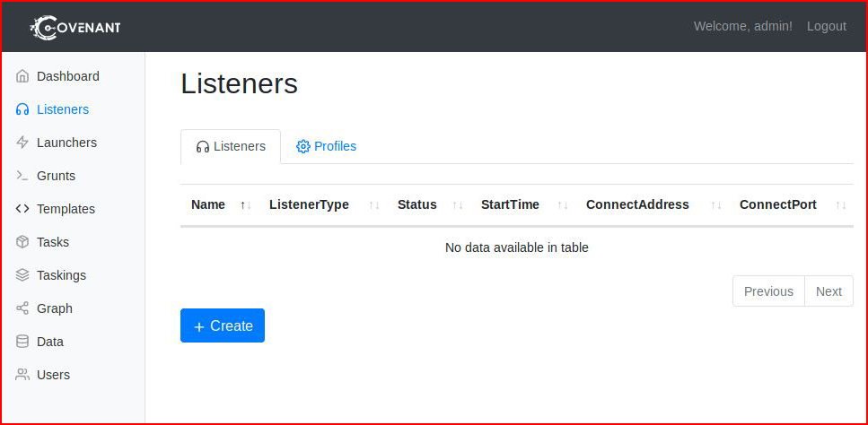Sort table by Name column arrows
Viewport: 868px width, 425px height.
point(246,205)
